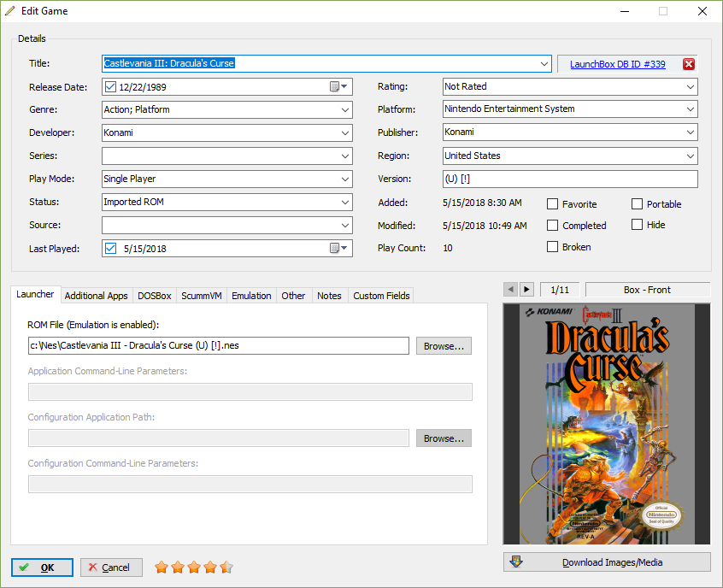Open the Notes tab

tap(329, 296)
